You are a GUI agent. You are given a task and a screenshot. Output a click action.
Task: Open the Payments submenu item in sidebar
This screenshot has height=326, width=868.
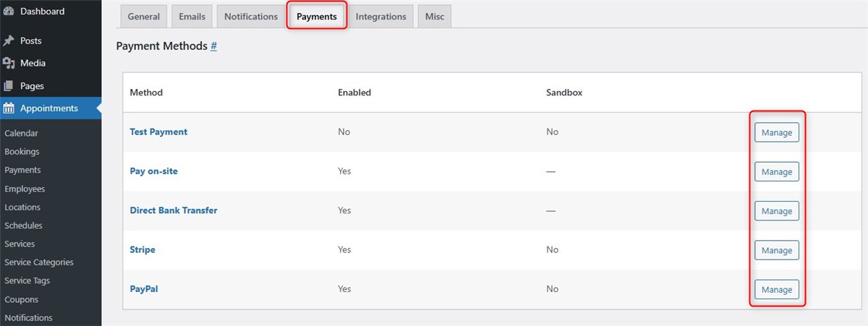22,170
